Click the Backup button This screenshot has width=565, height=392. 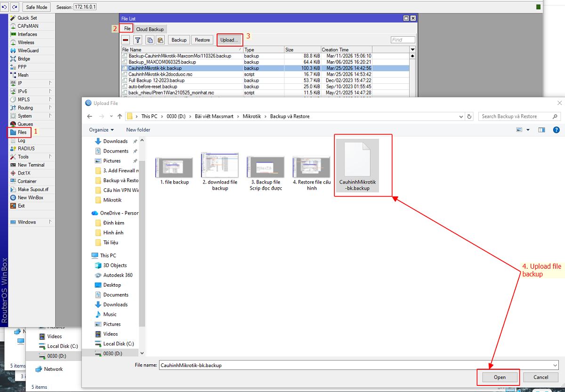[x=178, y=40]
